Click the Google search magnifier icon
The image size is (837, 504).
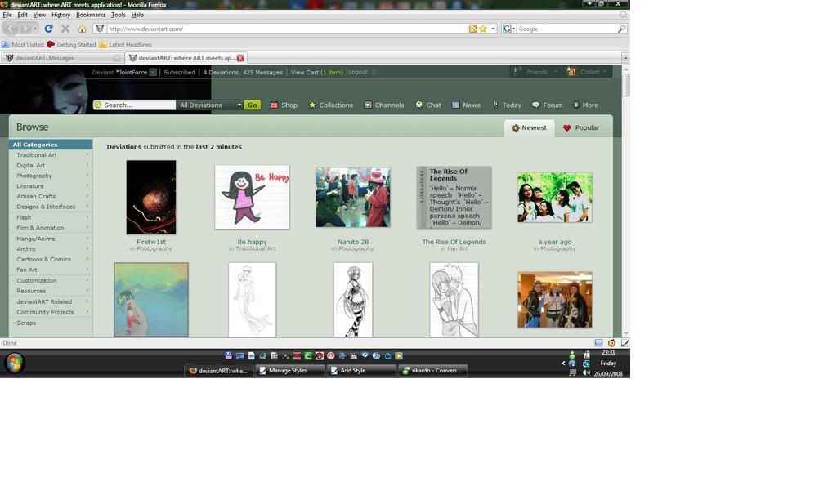[x=621, y=29]
